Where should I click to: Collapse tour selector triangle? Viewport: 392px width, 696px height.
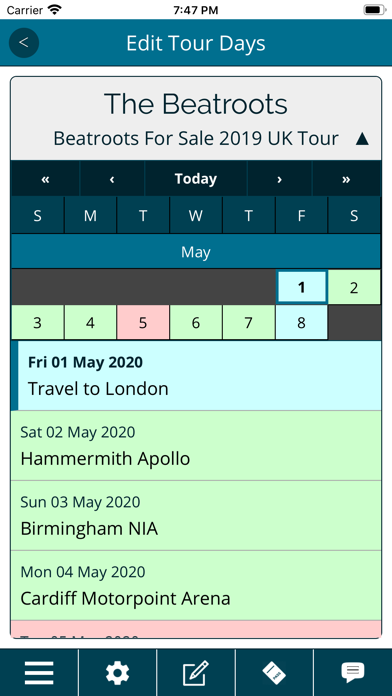pos(362,139)
